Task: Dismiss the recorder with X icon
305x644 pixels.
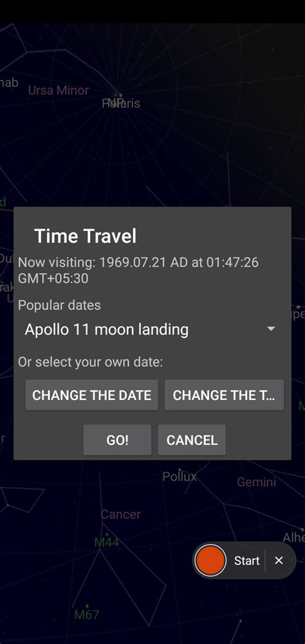Action: [279, 560]
